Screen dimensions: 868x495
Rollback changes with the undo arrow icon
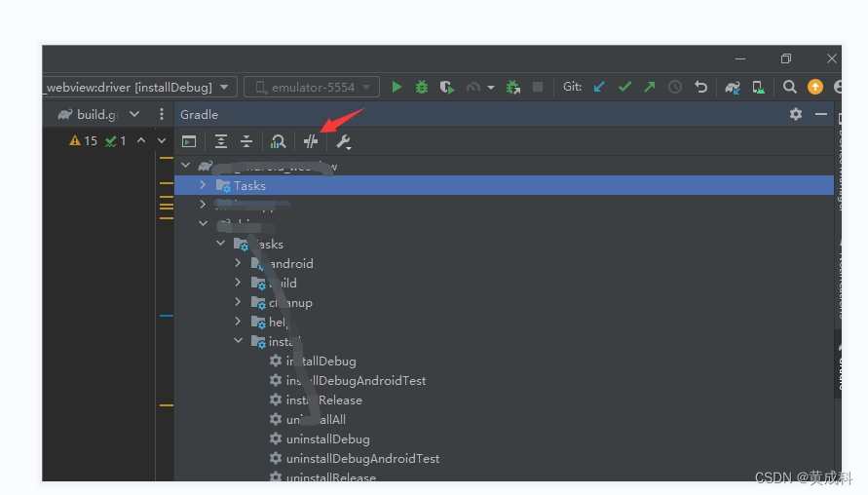[700, 87]
